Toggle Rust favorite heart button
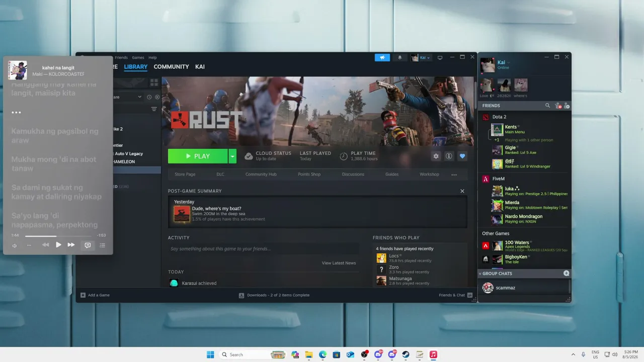 pos(462,156)
